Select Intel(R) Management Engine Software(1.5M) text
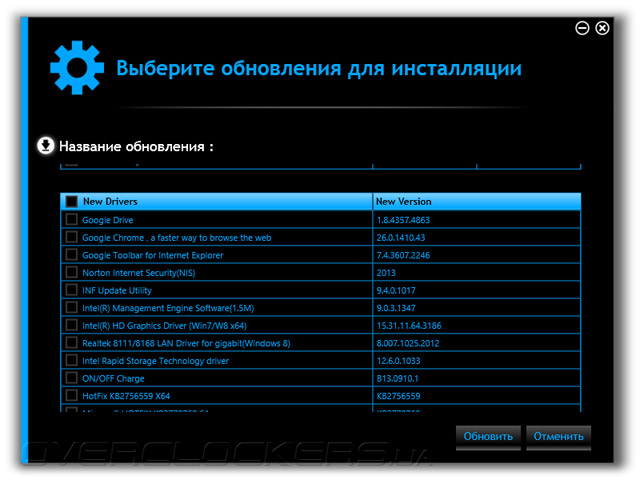The height and width of the screenshot is (480, 640). click(x=168, y=308)
